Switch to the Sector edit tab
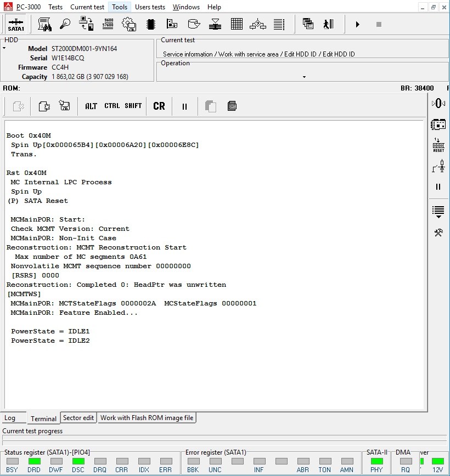The width and height of the screenshot is (450, 476). coord(78,418)
